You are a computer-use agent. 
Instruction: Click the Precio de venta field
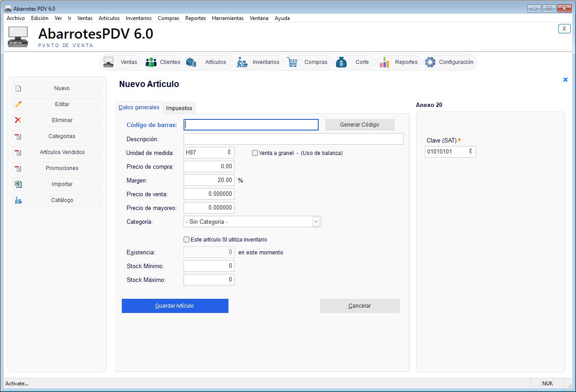tap(209, 194)
